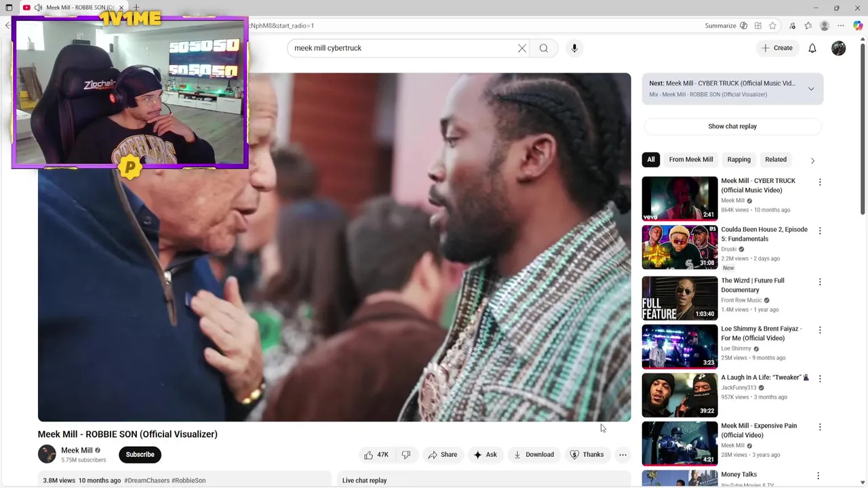Open options for The Wizrd Future documentary
Screen dimensions: 868x488
click(x=820, y=282)
